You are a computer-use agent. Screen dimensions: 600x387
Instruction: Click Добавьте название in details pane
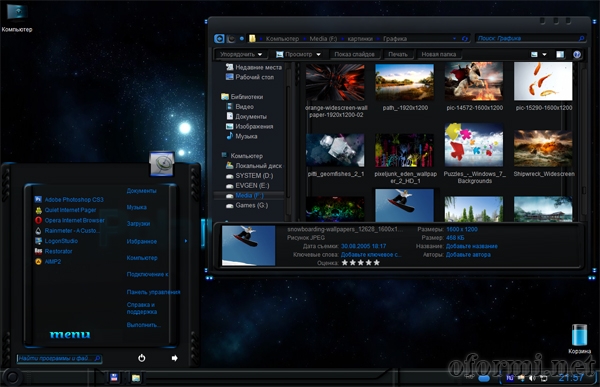coord(472,246)
